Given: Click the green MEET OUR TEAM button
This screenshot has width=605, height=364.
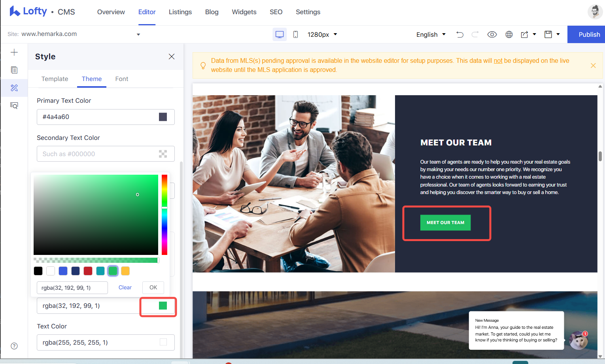Looking at the screenshot, I should click(x=445, y=223).
